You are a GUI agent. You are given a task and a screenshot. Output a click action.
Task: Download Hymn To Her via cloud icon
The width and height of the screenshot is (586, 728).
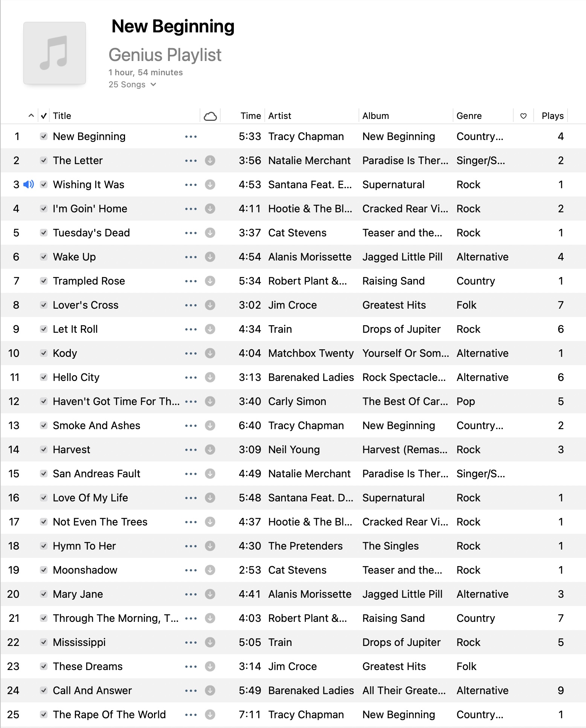(x=210, y=546)
